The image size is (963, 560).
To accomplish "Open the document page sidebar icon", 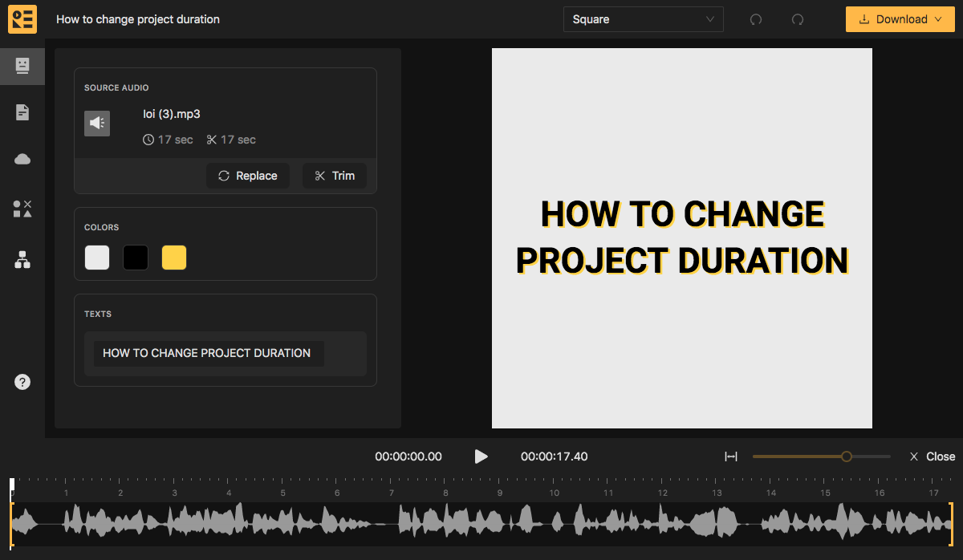I will pos(22,112).
